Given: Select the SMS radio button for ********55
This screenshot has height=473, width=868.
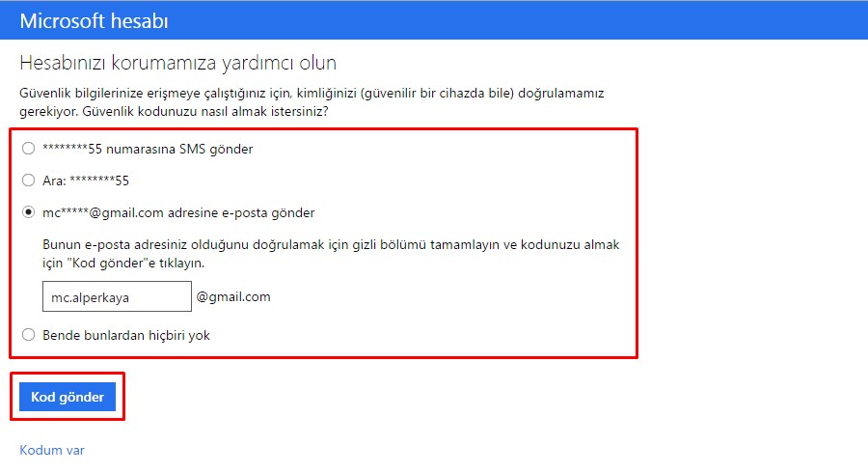Looking at the screenshot, I should [29, 149].
